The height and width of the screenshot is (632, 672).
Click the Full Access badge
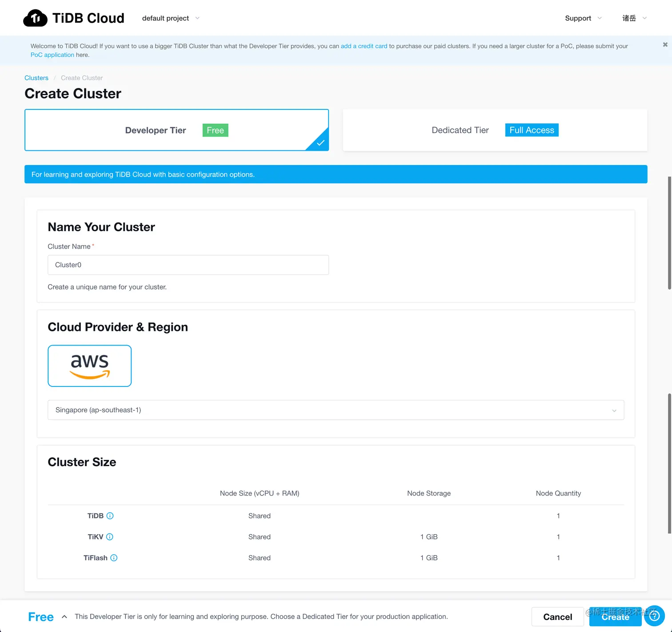(x=532, y=130)
